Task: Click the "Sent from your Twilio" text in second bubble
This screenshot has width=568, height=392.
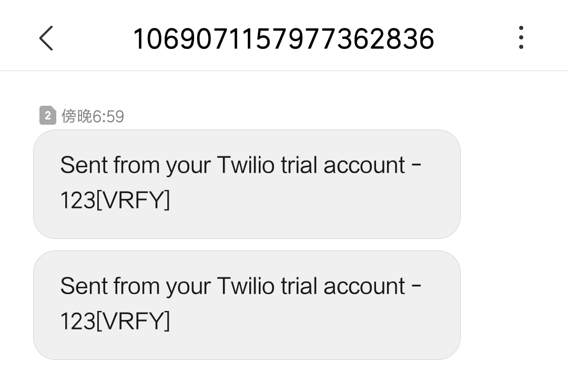Action: [167, 287]
